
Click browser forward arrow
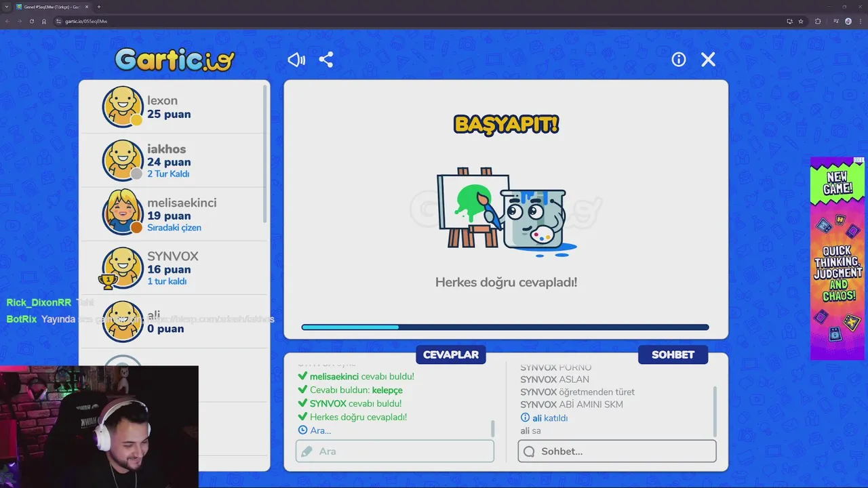coord(19,21)
